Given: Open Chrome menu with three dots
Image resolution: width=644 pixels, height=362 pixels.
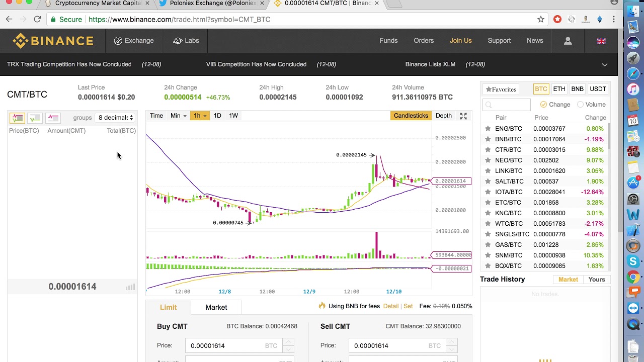Looking at the screenshot, I should [x=614, y=19].
